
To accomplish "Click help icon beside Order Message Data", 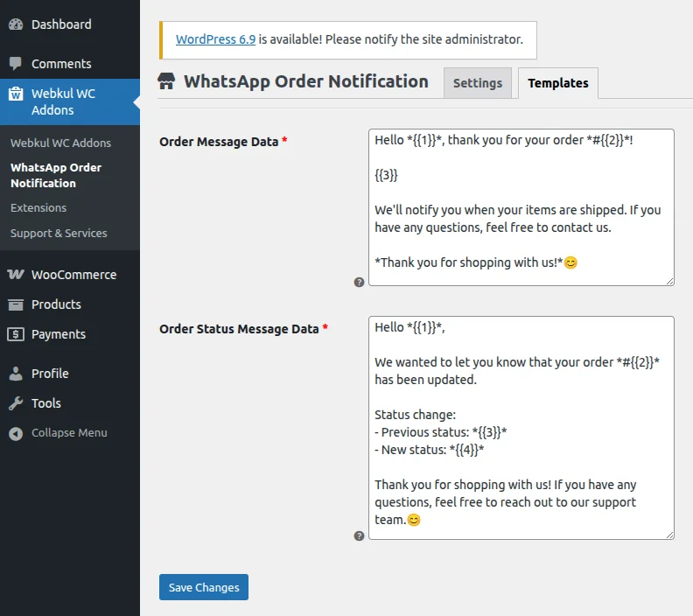I will coord(359,282).
